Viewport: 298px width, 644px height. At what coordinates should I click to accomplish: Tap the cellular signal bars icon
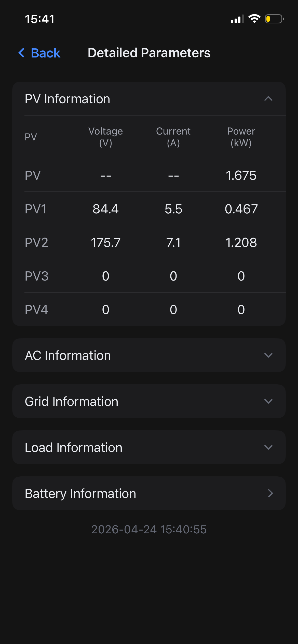tap(237, 19)
